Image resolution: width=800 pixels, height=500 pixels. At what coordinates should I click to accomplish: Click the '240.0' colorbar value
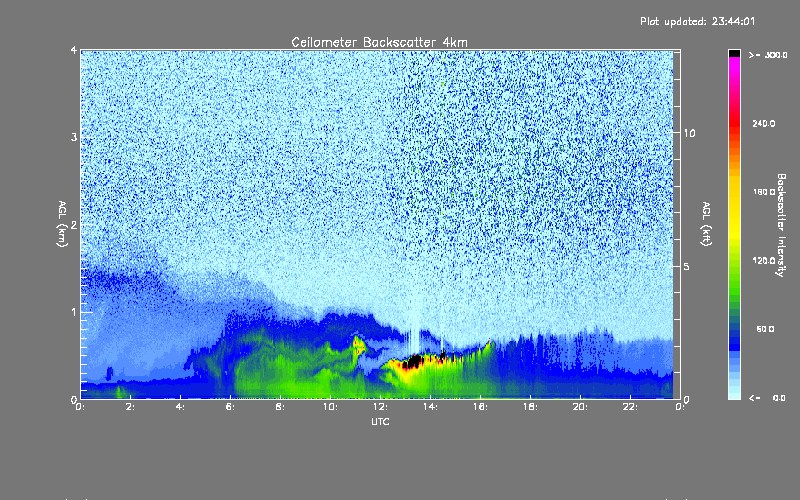(764, 124)
